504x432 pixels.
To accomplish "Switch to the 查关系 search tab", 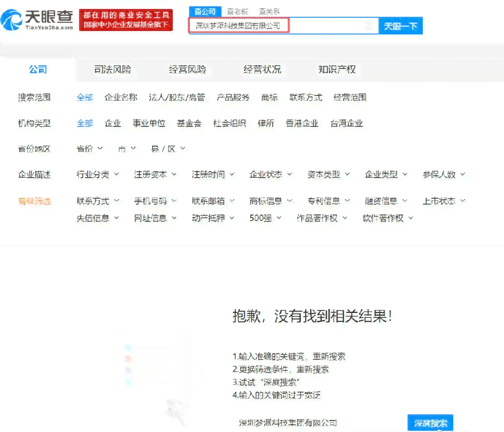I will [269, 12].
